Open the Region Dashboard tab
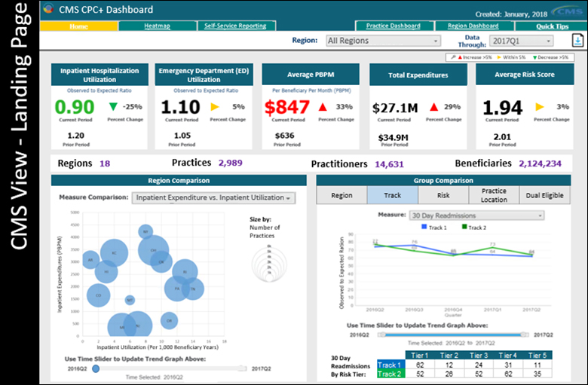The width and height of the screenshot is (588, 385). point(473,26)
